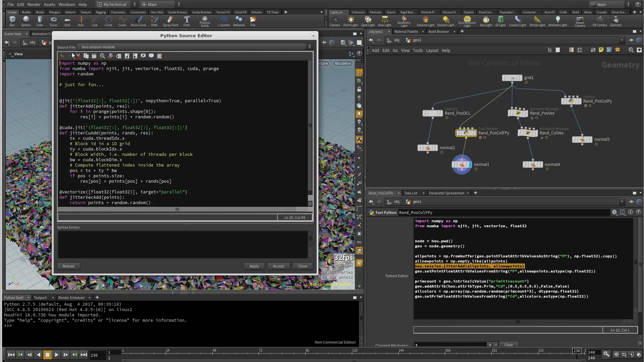Open Find via the magnifier icon in the Python Source Editor
Image resolution: width=644 pixels, height=362 pixels.
coord(102,56)
